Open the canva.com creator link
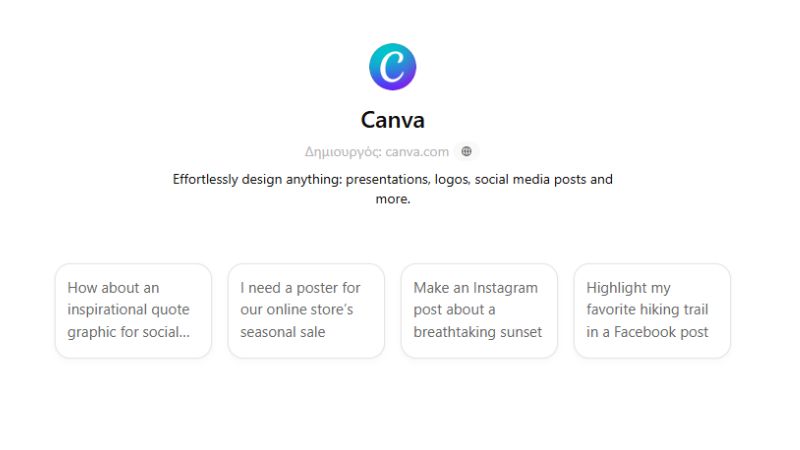 pos(417,152)
